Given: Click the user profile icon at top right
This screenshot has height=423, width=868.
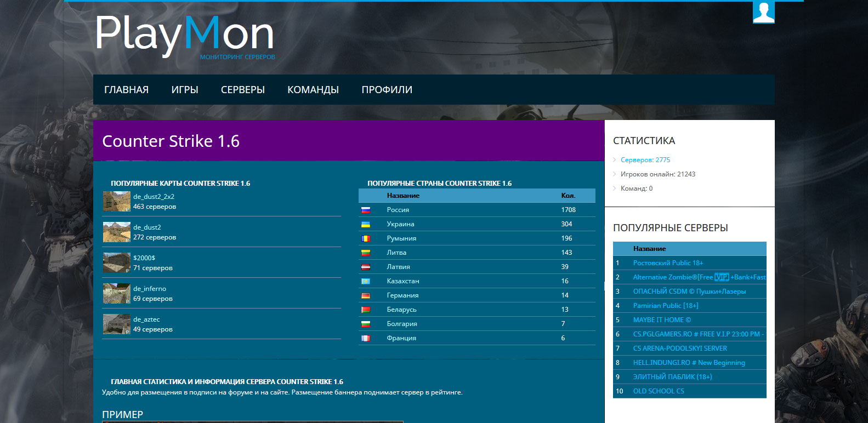Looking at the screenshot, I should pyautogui.click(x=763, y=12).
